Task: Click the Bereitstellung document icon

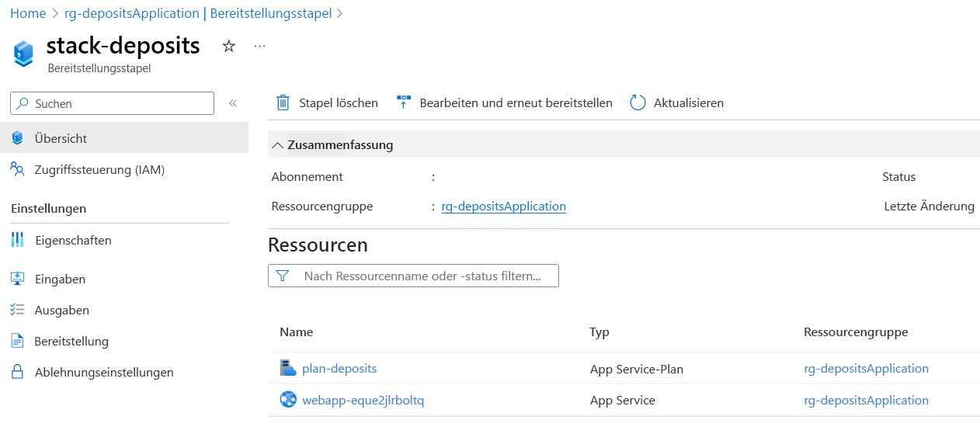Action: coord(18,341)
